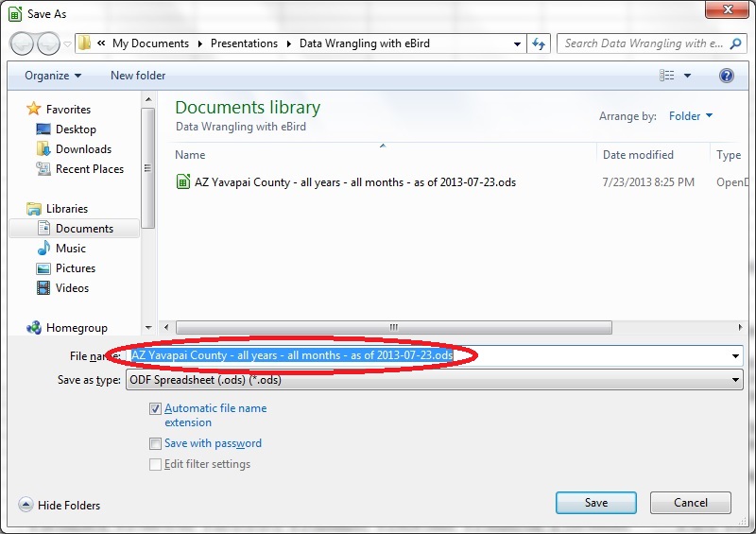Click the file list scroll left arrow
Screen dimensions: 756x534
click(166, 327)
